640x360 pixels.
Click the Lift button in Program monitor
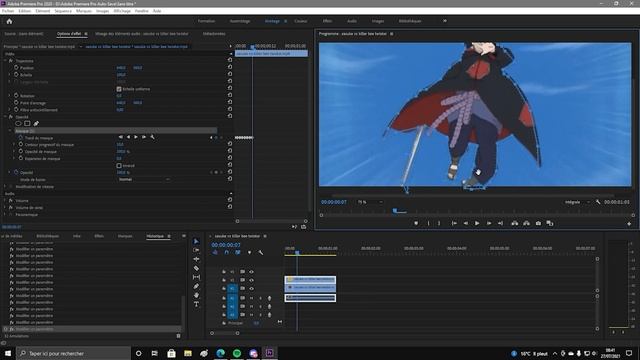(515, 223)
